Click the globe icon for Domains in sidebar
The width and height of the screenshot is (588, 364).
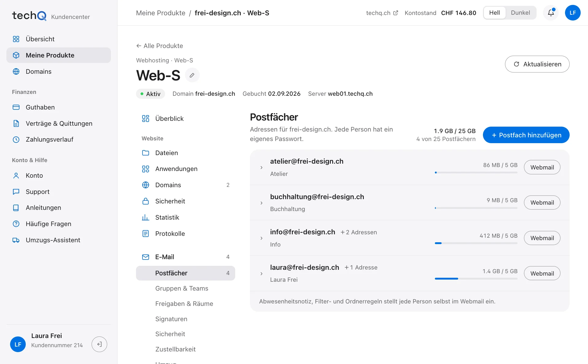point(16,72)
